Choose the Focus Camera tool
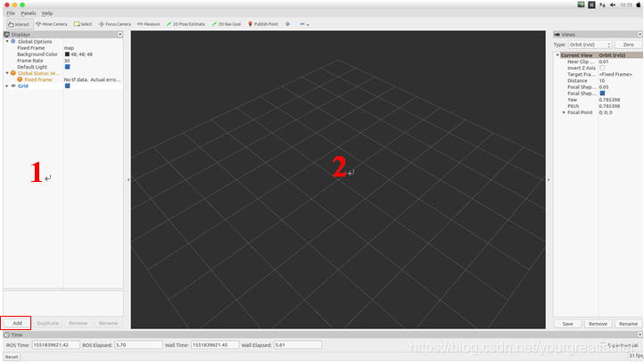 [115, 24]
